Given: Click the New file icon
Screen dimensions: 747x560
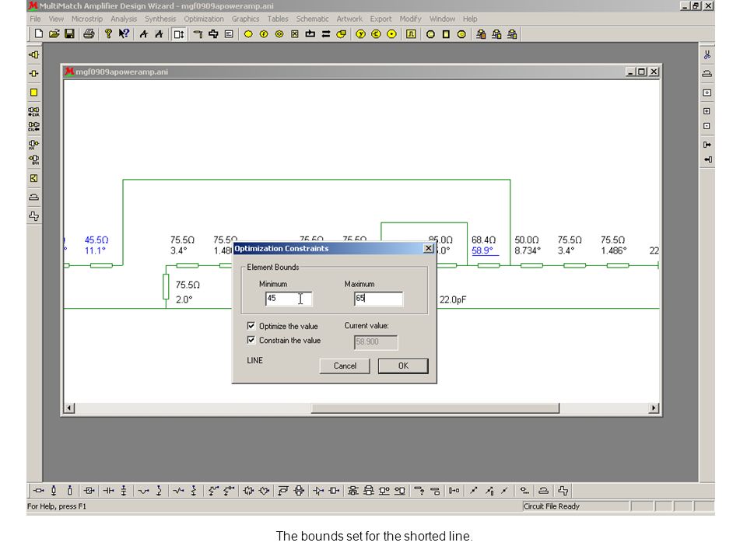Looking at the screenshot, I should point(39,33).
